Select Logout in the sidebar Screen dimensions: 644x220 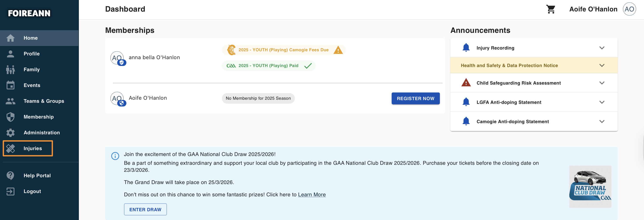[x=39, y=191]
